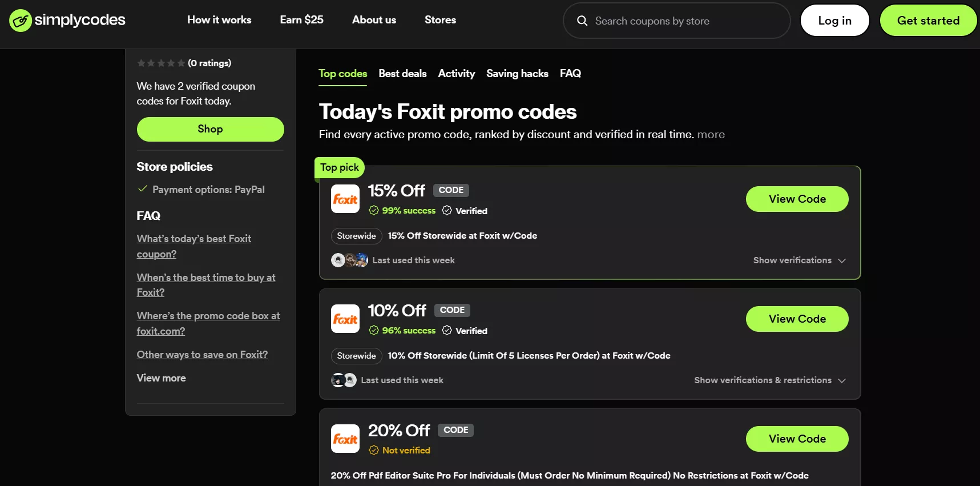Click View Code on the 15% Off offer
The width and height of the screenshot is (980, 486).
point(797,199)
